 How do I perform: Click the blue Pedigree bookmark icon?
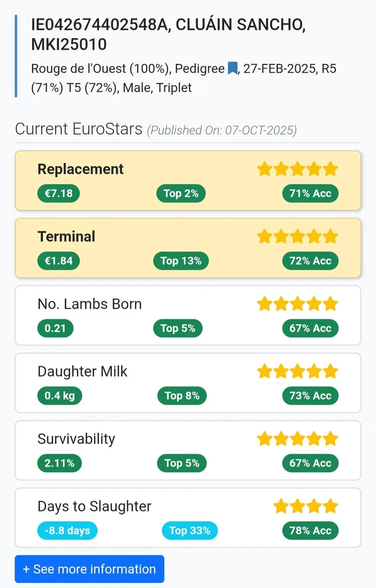232,69
